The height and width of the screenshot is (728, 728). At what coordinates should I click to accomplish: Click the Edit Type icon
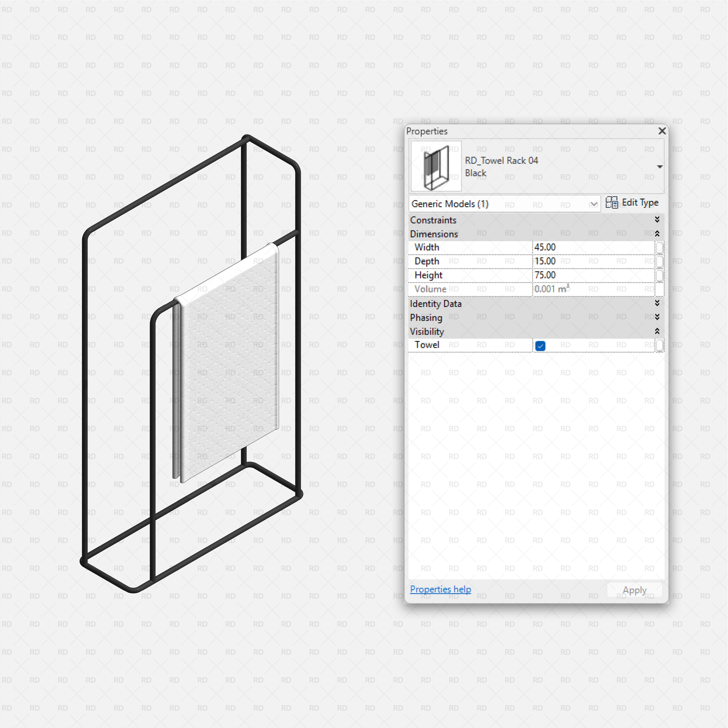(612, 203)
